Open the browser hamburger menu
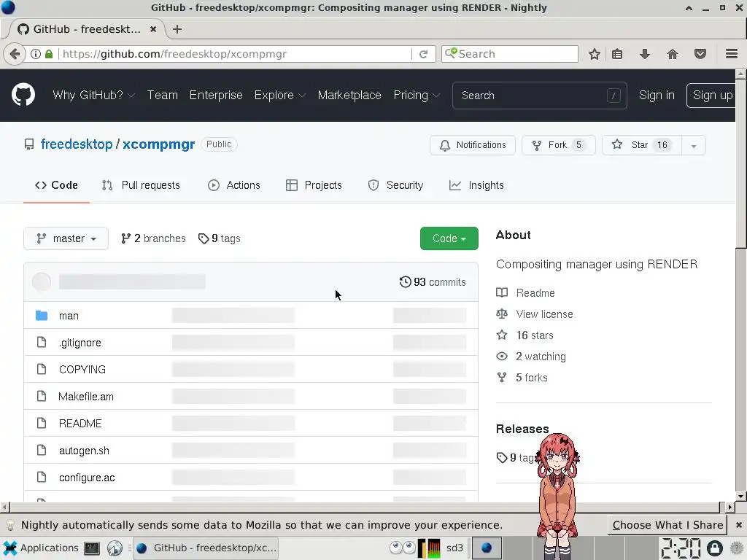Screen dimensions: 747x560 pyautogui.click(x=732, y=54)
